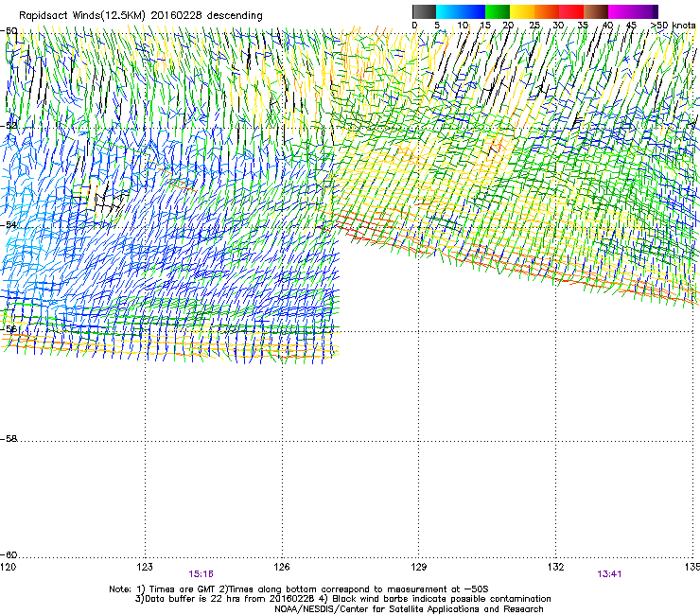The width and height of the screenshot is (700, 615).
Task: Click the -54 latitude axis label
Action: point(9,224)
